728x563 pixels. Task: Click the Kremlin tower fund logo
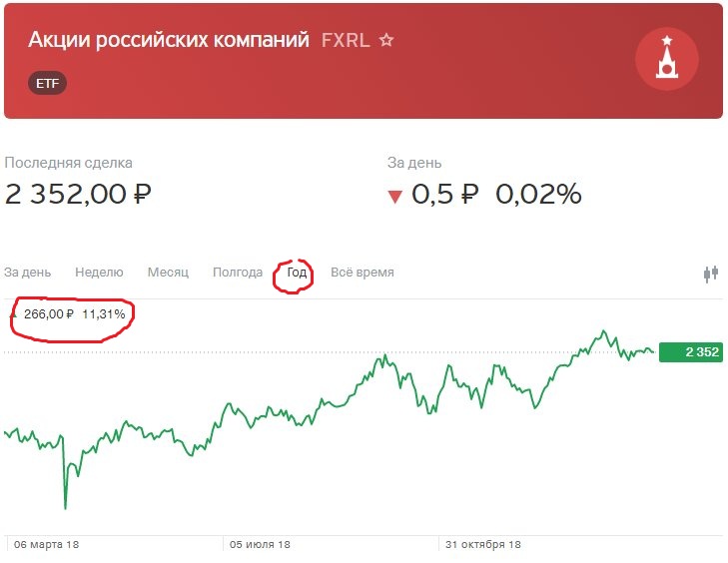click(x=667, y=59)
